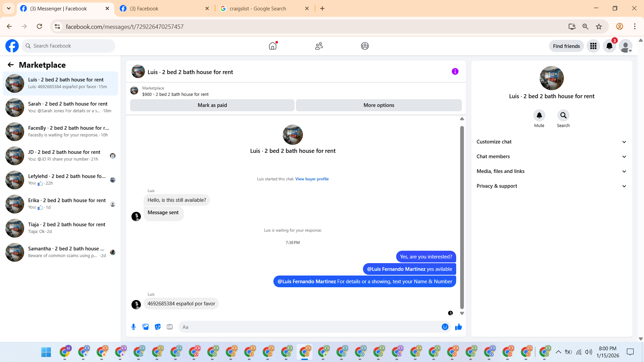Search within the conversation
The width and height of the screenshot is (644, 362).
[x=563, y=115]
